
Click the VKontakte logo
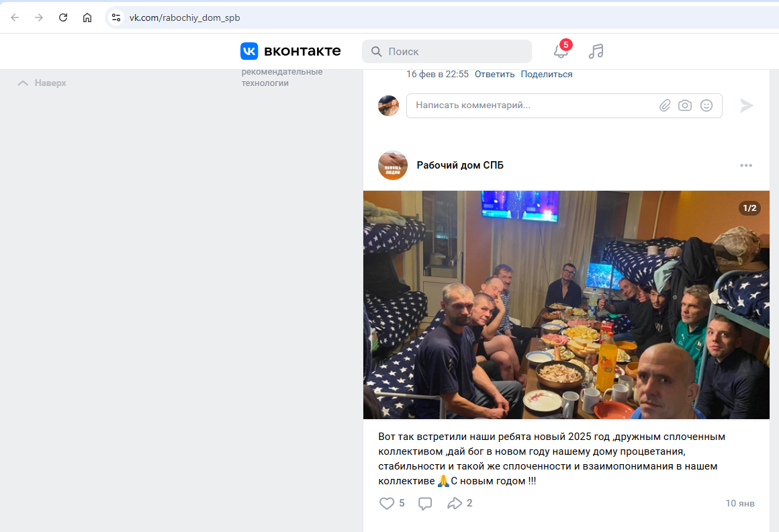point(291,52)
